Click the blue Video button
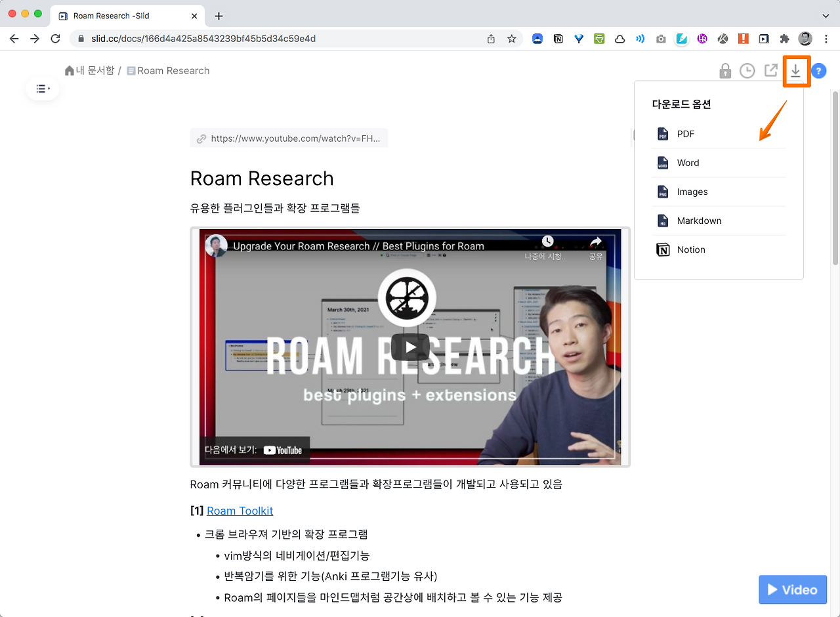The width and height of the screenshot is (840, 617). pyautogui.click(x=793, y=589)
